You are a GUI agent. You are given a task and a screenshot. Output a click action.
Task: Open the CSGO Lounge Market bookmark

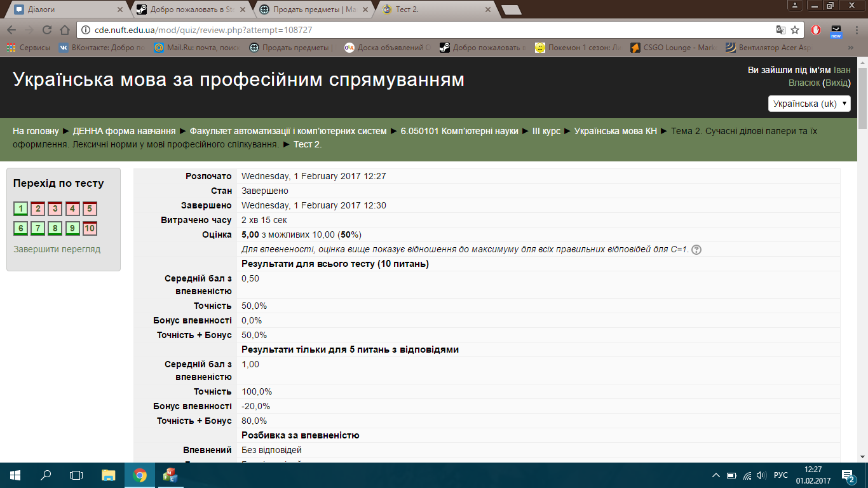pos(675,48)
